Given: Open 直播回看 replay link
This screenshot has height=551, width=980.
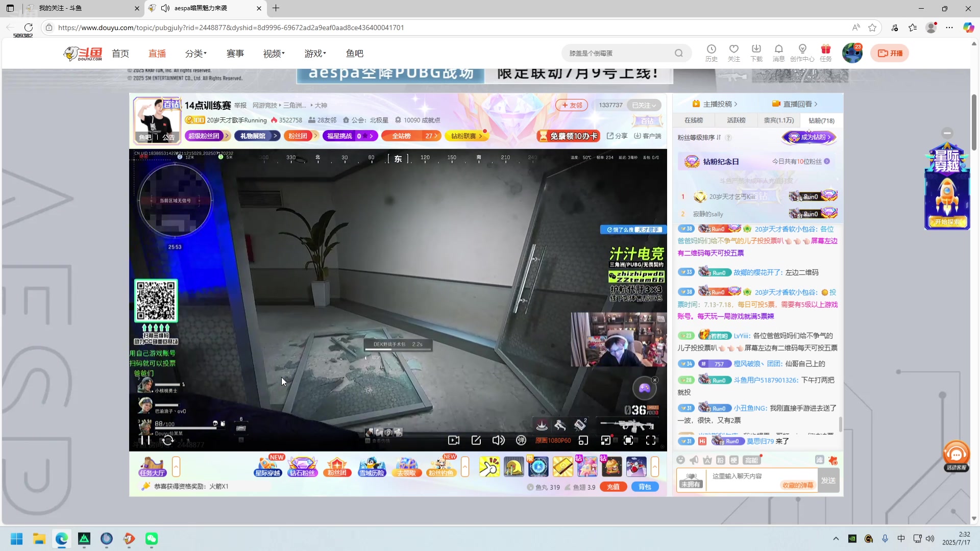Looking at the screenshot, I should (795, 104).
